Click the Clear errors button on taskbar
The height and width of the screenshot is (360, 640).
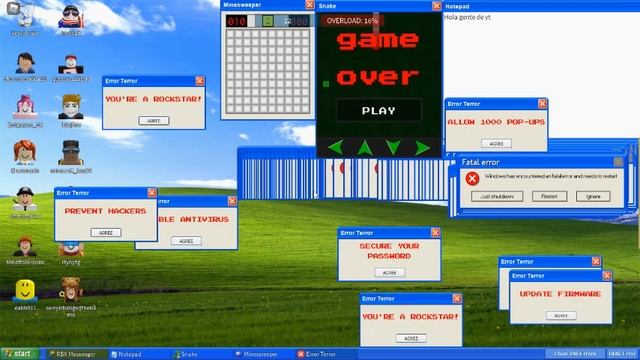click(x=575, y=353)
